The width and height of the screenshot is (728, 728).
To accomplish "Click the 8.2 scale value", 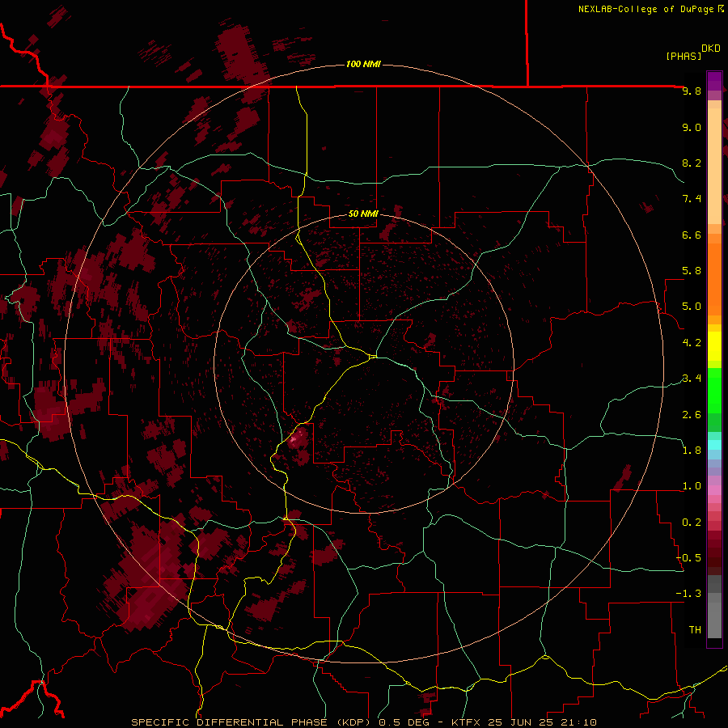I will point(692,163).
